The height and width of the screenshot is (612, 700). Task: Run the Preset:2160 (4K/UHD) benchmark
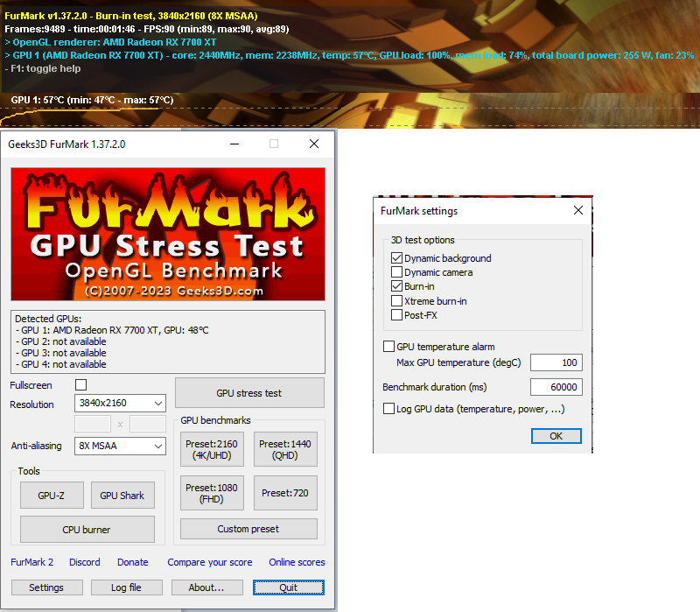point(212,448)
